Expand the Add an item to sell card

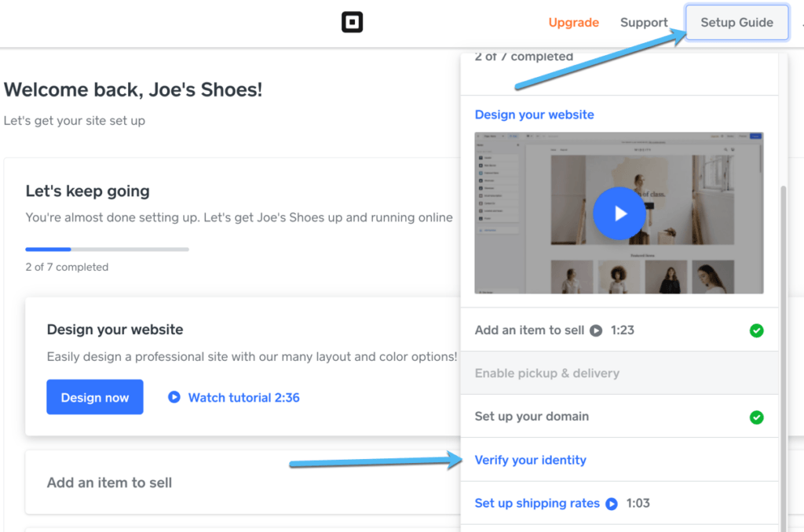pos(109,483)
